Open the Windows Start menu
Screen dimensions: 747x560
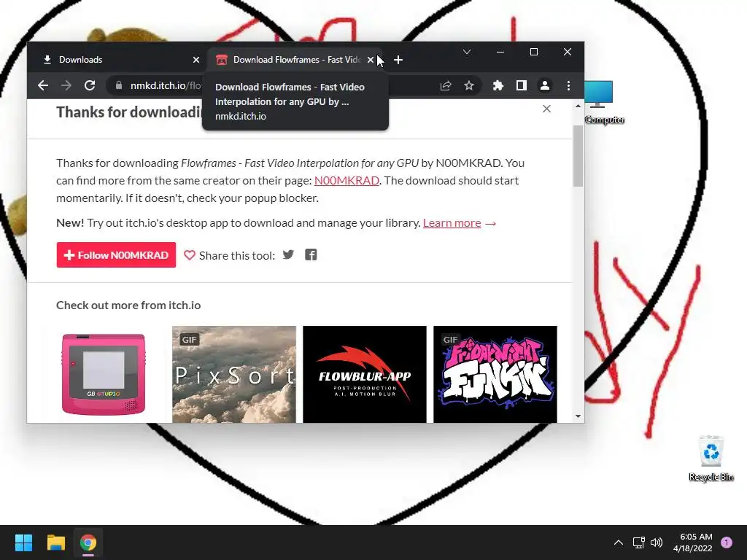(x=23, y=542)
